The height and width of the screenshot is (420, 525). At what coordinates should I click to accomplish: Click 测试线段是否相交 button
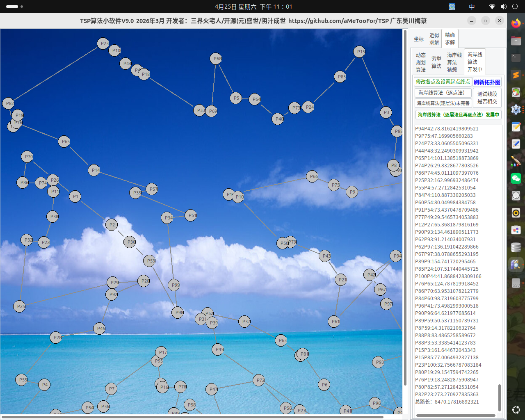pyautogui.click(x=487, y=98)
